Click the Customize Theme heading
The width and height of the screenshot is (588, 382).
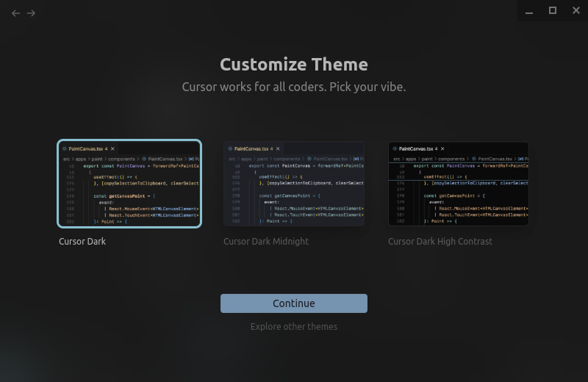click(294, 65)
